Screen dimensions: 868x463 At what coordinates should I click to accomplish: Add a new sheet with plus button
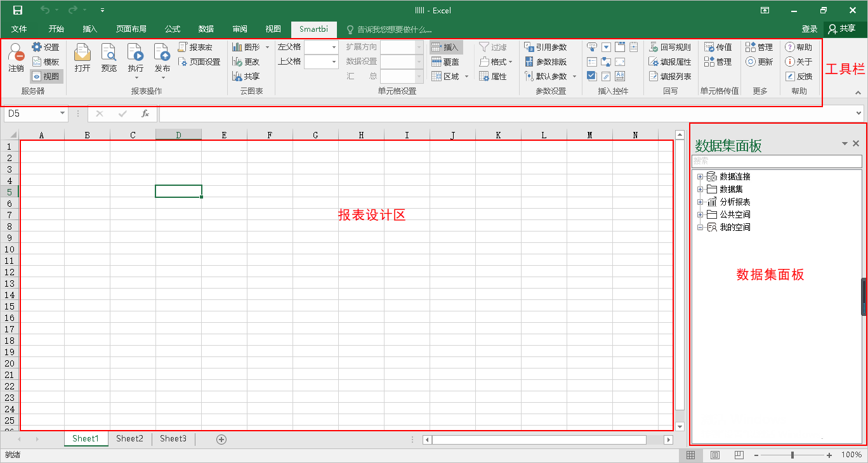pos(221,439)
